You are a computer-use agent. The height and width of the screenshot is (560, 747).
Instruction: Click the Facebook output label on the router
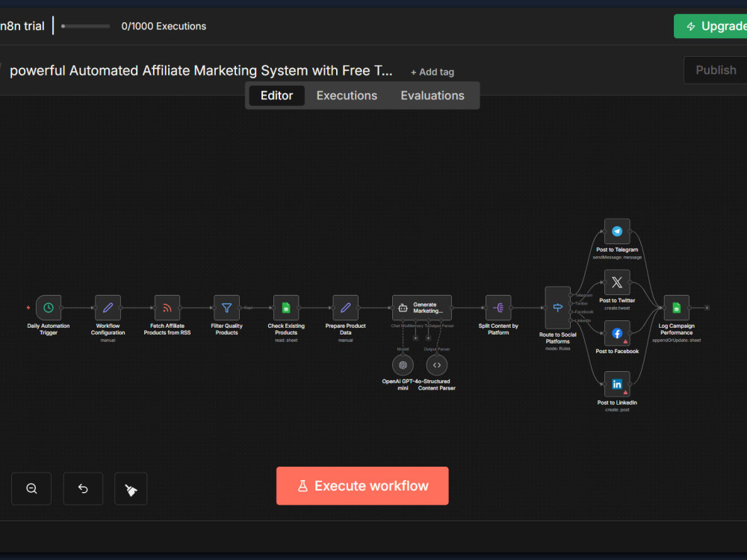pyautogui.click(x=584, y=312)
